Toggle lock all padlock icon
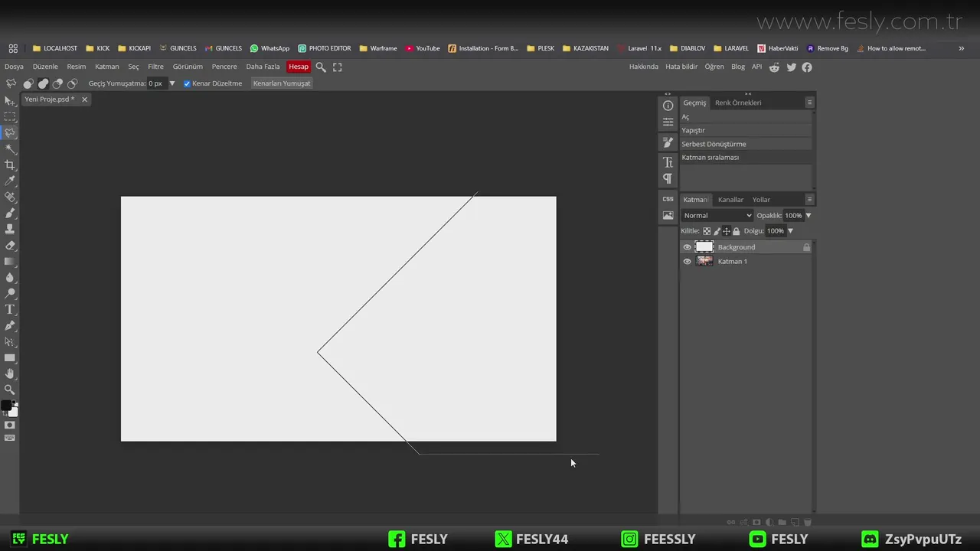 point(737,231)
